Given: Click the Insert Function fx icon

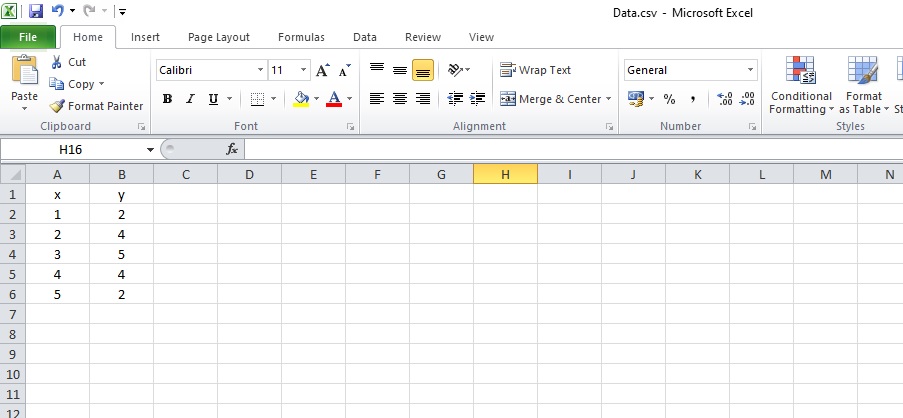Looking at the screenshot, I should point(232,149).
